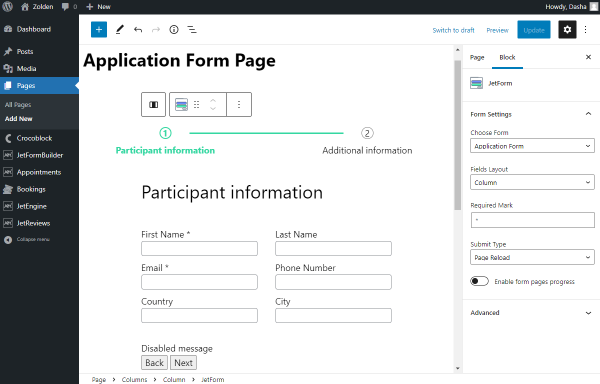Click the First Name input field
Image resolution: width=600 pixels, height=384 pixels.
pyautogui.click(x=199, y=248)
